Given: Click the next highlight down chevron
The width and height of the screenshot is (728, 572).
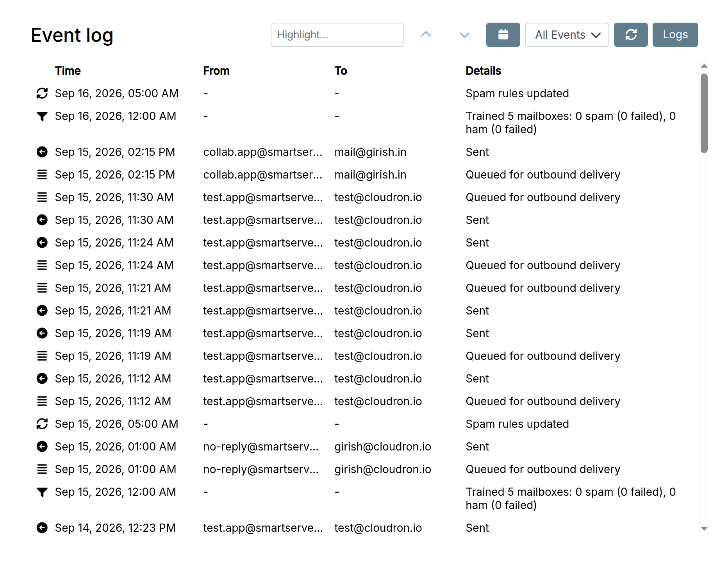Looking at the screenshot, I should tap(464, 35).
